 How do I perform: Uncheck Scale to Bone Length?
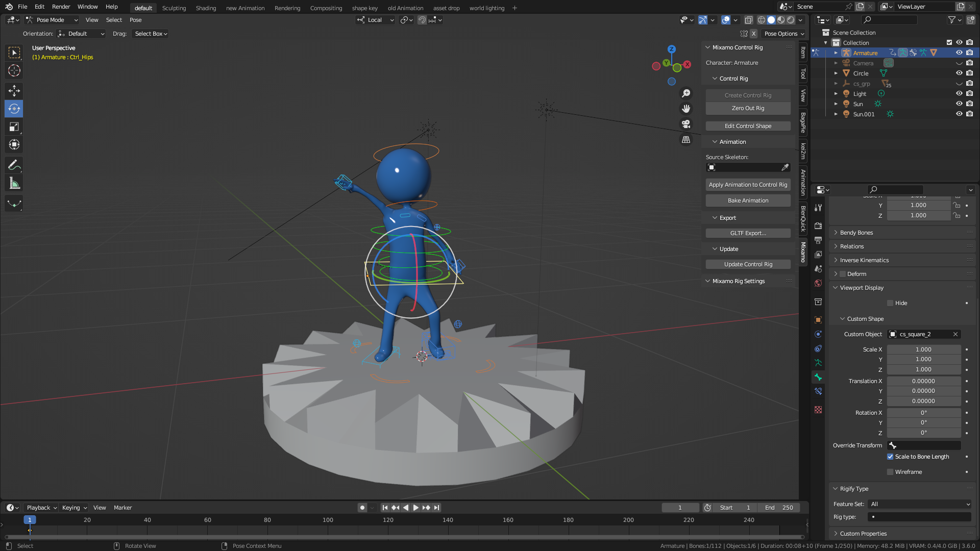pos(890,457)
